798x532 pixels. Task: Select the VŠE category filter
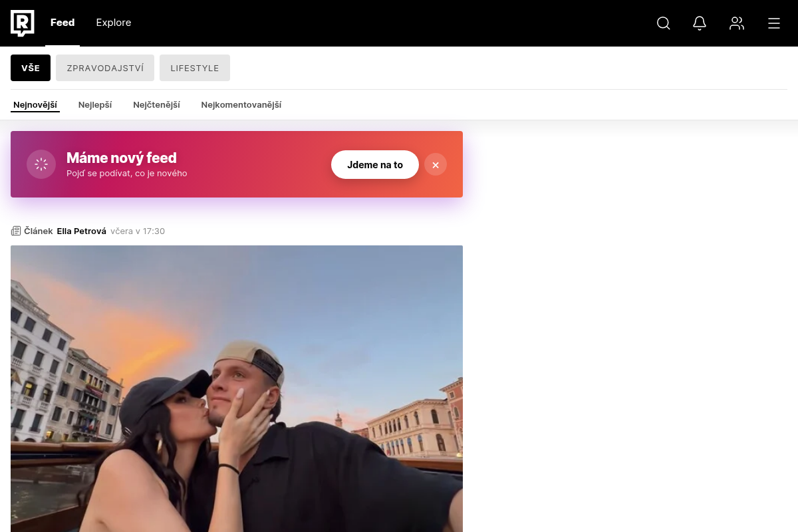[x=31, y=68]
